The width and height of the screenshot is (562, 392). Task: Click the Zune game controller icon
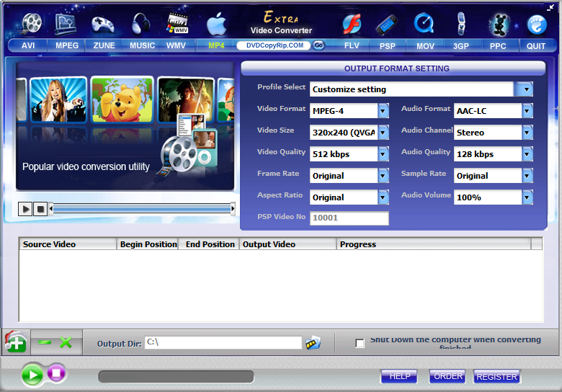pos(103,24)
